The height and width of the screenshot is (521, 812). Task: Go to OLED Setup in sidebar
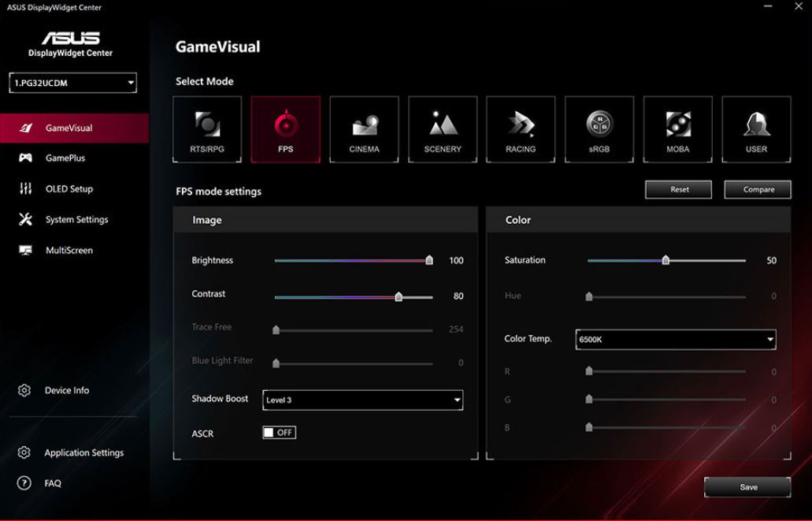coord(69,189)
